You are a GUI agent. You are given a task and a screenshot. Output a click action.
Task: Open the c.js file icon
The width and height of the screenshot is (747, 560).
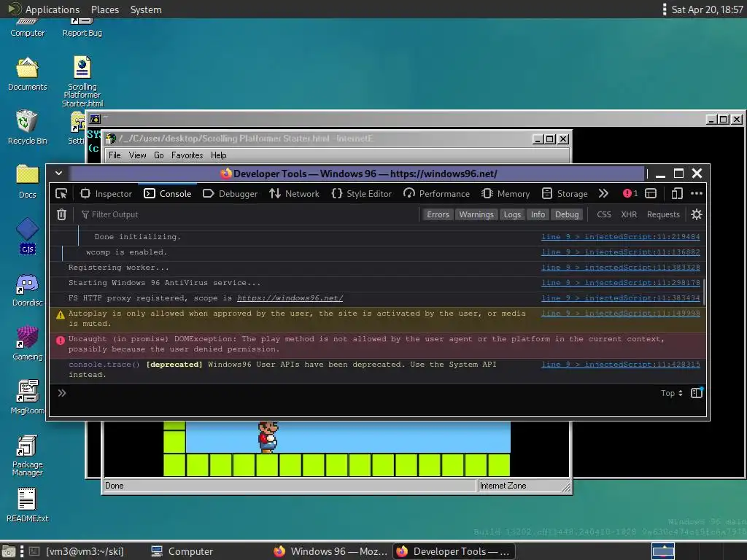pos(27,236)
